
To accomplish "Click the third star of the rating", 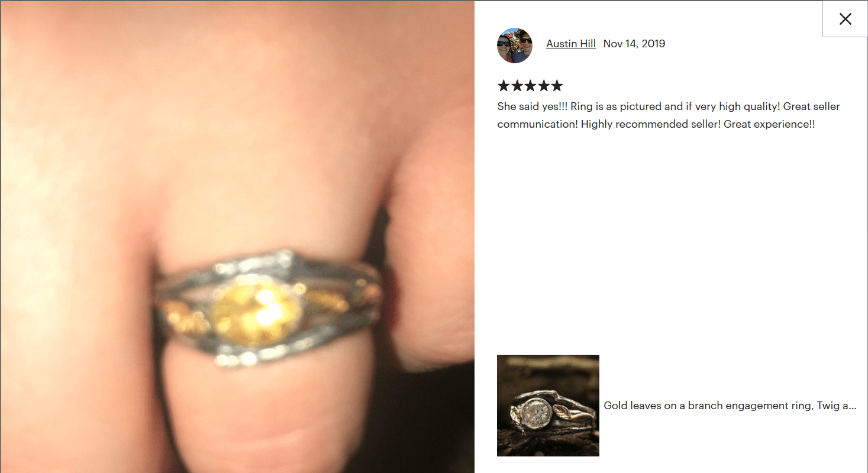I will tap(530, 86).
